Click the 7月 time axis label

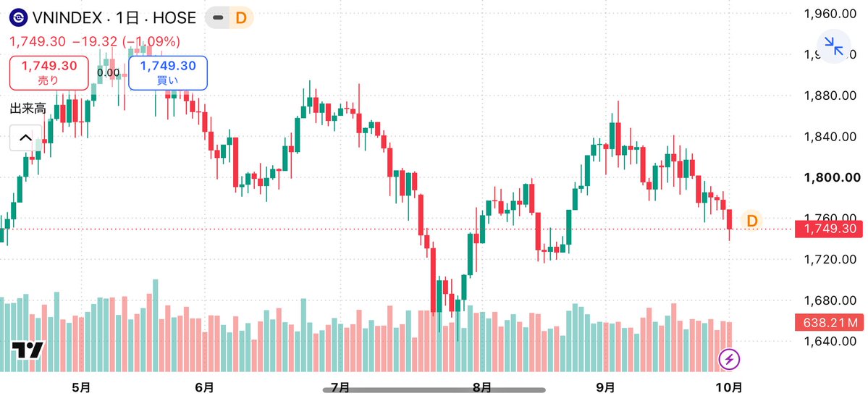pos(340,387)
